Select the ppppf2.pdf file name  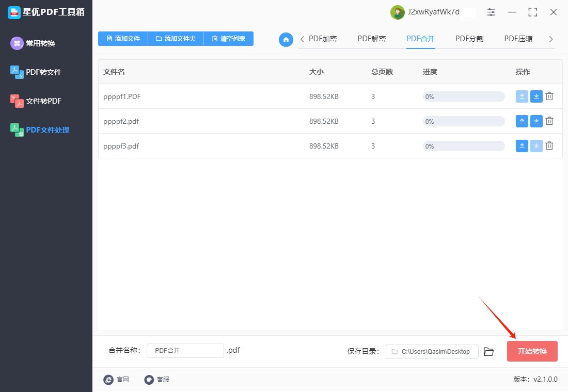click(121, 121)
